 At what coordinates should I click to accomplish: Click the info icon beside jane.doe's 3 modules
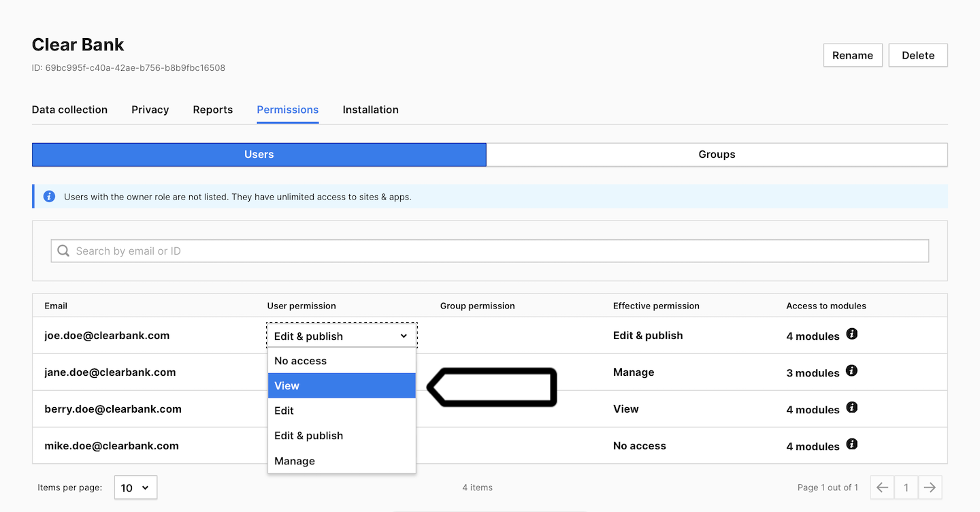(851, 371)
